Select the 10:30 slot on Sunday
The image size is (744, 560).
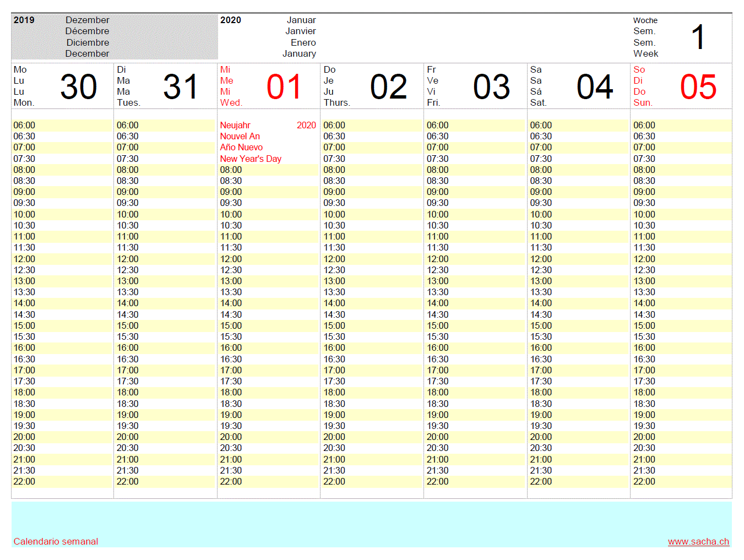click(681, 226)
